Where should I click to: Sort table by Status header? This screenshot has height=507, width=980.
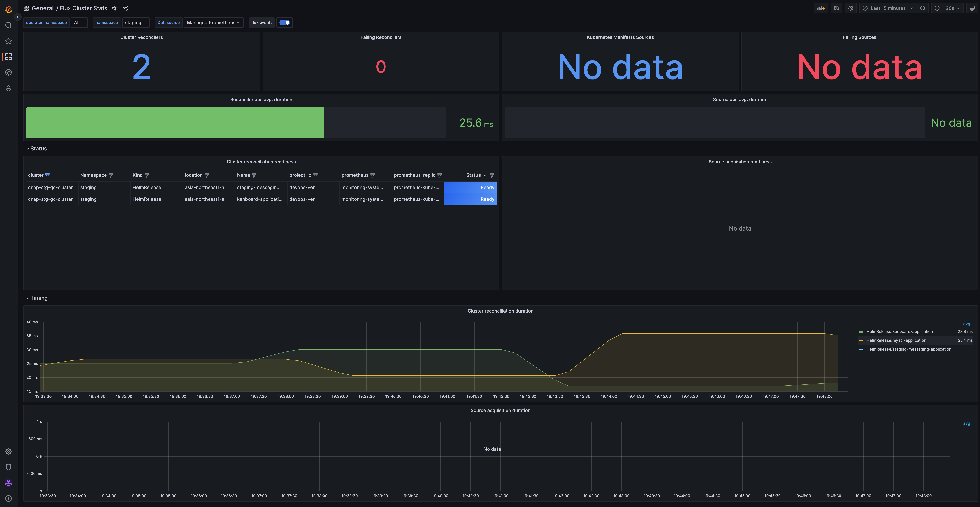(473, 175)
